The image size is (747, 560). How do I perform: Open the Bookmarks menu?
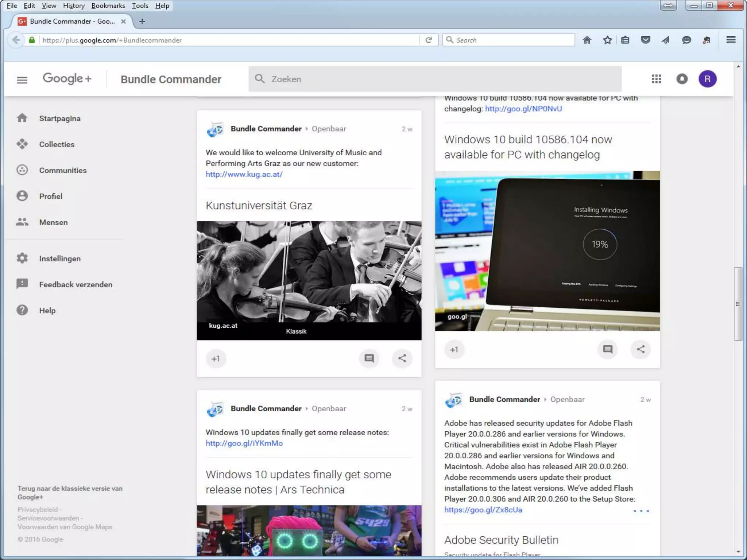click(x=108, y=5)
